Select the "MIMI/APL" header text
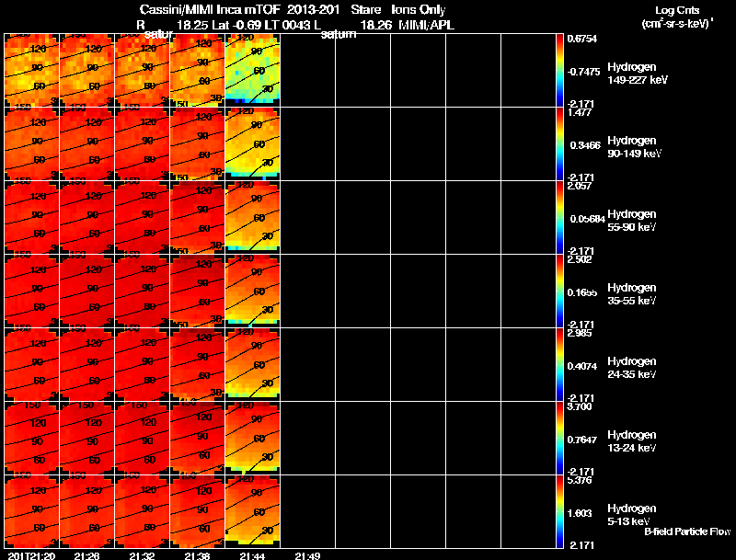 [426, 25]
